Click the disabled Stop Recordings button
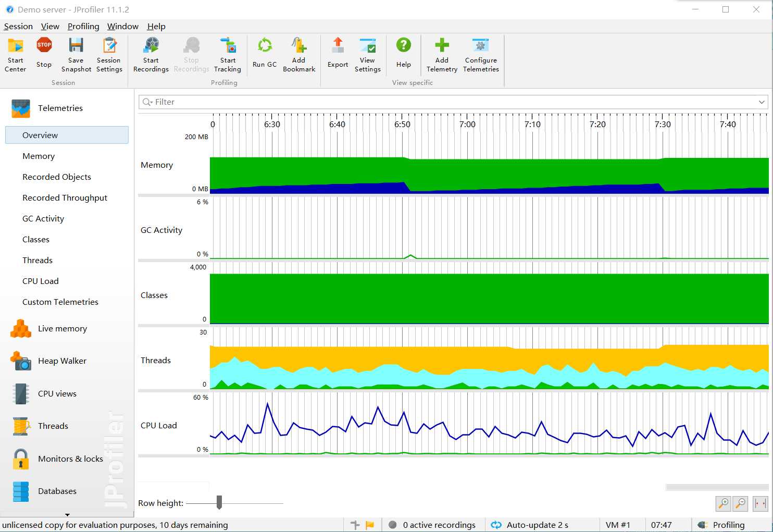 [191, 55]
